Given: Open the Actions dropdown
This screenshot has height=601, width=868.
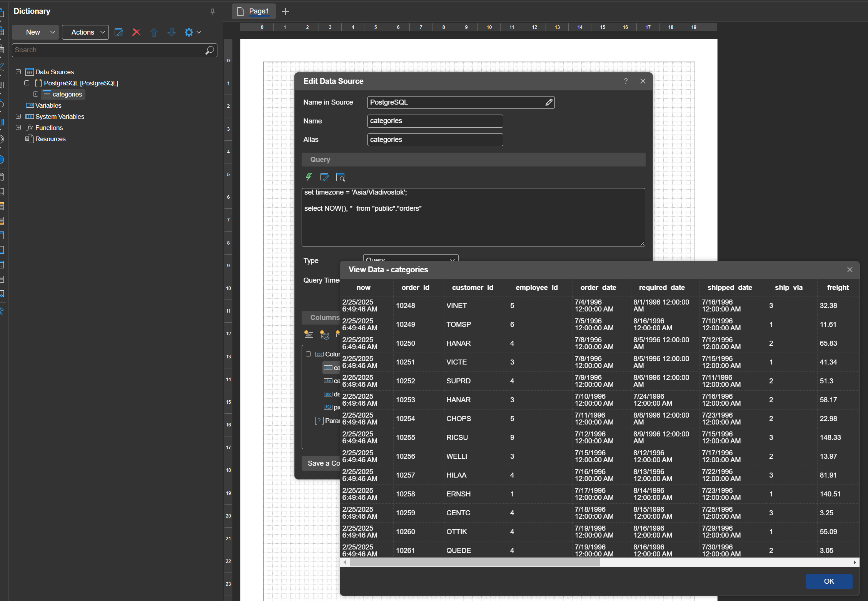Looking at the screenshot, I should tap(85, 32).
